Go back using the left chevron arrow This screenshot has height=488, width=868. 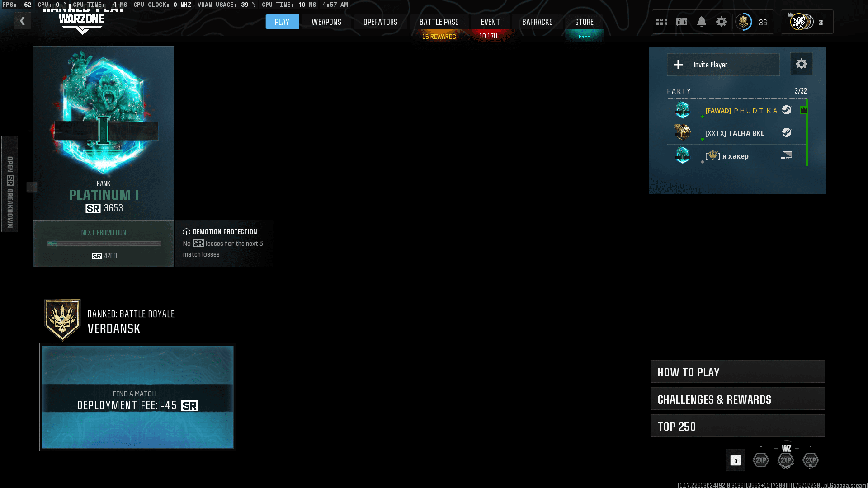pos(22,21)
